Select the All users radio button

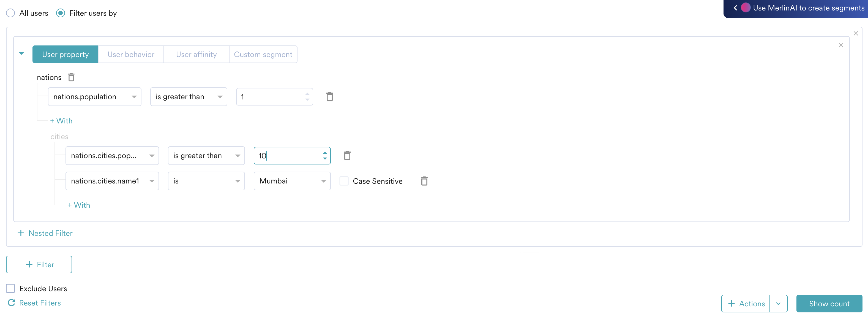[x=10, y=13]
